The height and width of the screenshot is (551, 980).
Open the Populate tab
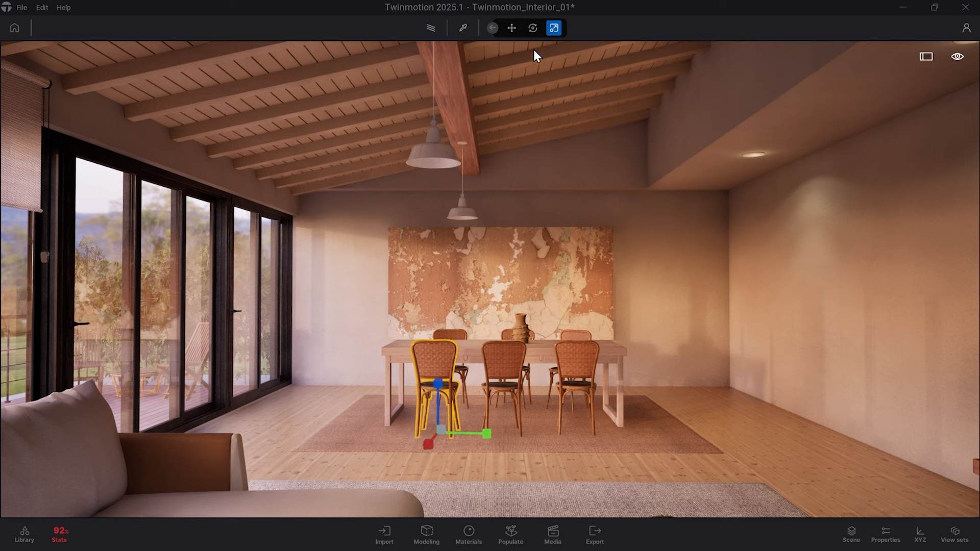pos(510,535)
